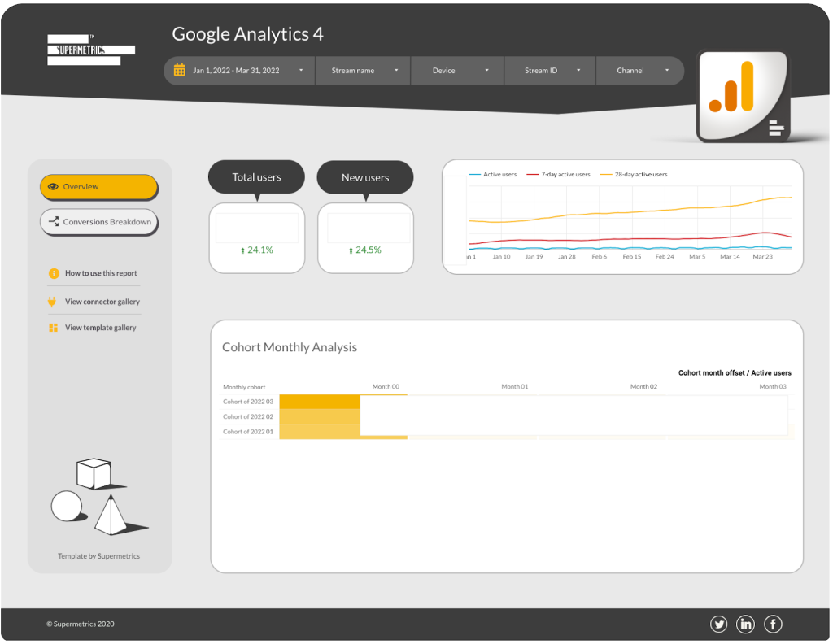Click the Google Analytics 4 logo tile
Image resolution: width=833 pixels, height=644 pixels.
click(744, 96)
